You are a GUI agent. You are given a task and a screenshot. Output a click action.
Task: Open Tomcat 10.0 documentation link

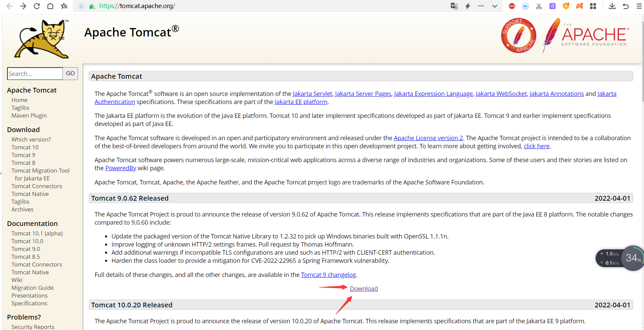(27, 241)
